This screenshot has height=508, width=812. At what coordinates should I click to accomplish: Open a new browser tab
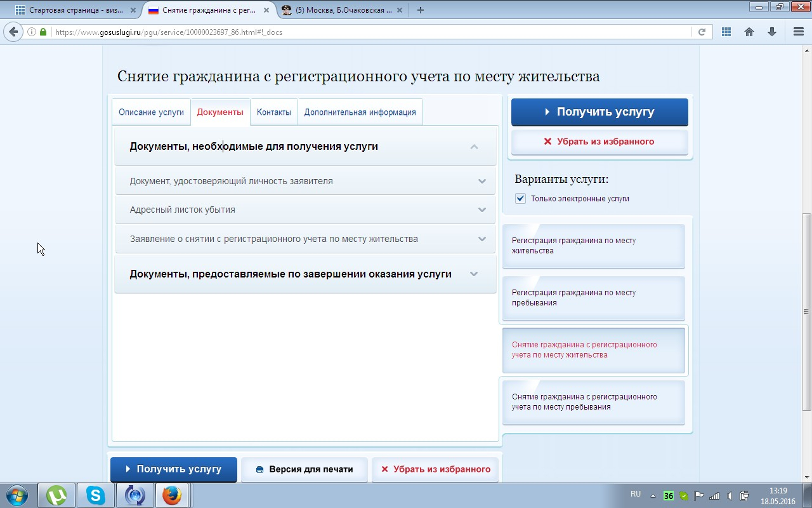point(420,10)
